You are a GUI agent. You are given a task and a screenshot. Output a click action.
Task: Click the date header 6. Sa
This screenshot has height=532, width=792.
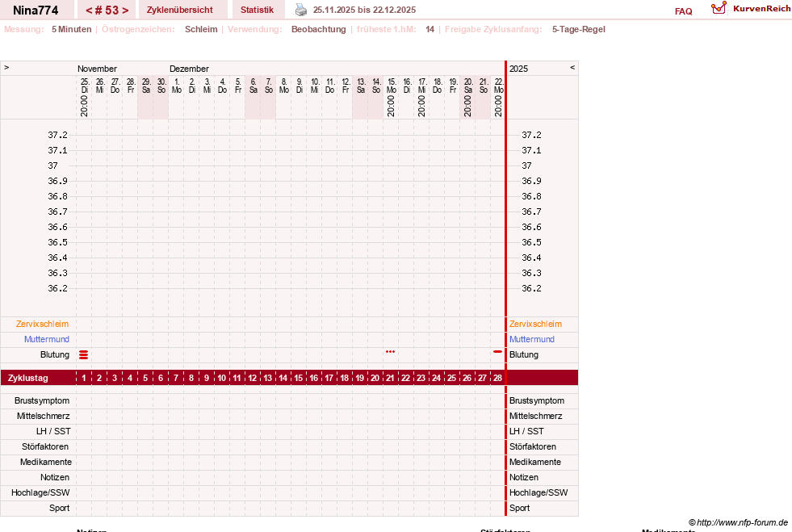pos(253,86)
